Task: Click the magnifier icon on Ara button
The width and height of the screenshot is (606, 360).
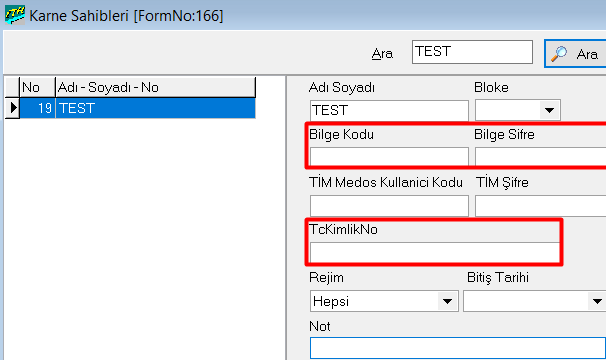Action: (559, 54)
